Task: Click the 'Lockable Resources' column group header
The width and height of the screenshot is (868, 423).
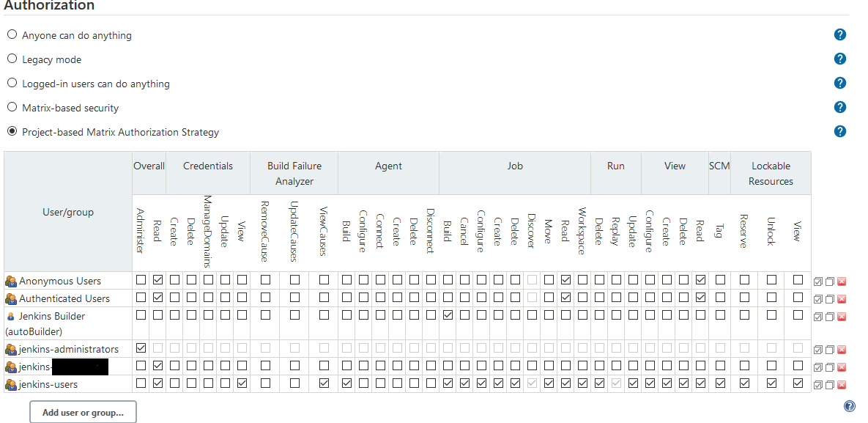Action: (771, 174)
